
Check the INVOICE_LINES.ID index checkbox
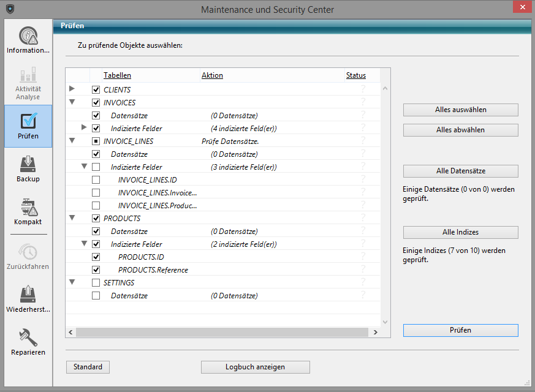point(96,180)
